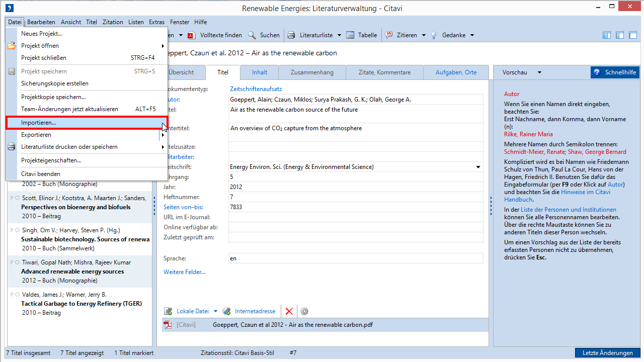
Task: Open the Zitation menu
Action: coord(113,22)
